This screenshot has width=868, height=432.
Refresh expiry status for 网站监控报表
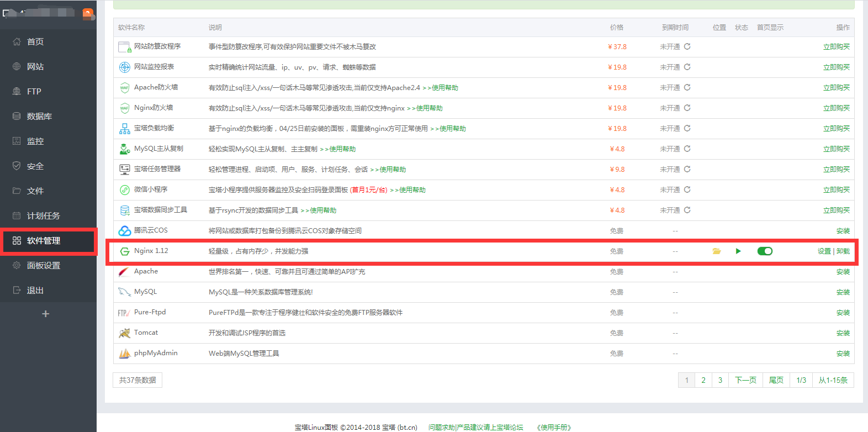click(x=687, y=67)
